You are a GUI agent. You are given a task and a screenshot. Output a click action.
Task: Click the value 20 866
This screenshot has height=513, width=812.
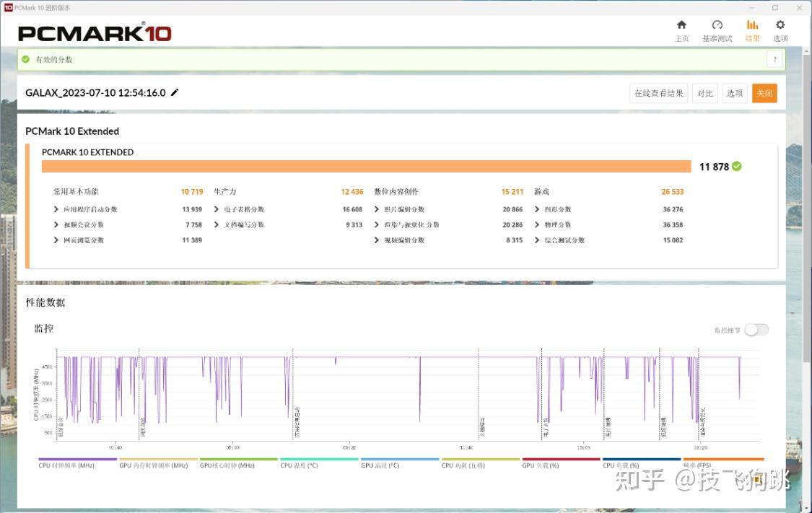point(512,209)
